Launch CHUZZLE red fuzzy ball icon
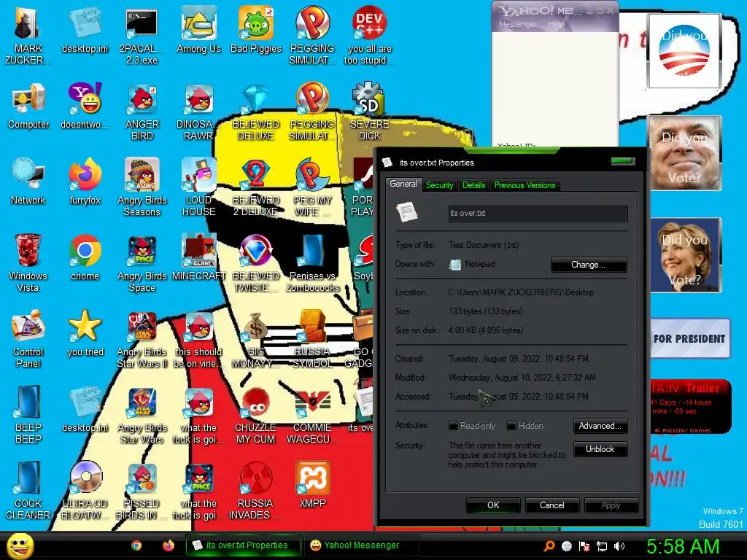Screen dimensions: 747x560 pos(256,402)
